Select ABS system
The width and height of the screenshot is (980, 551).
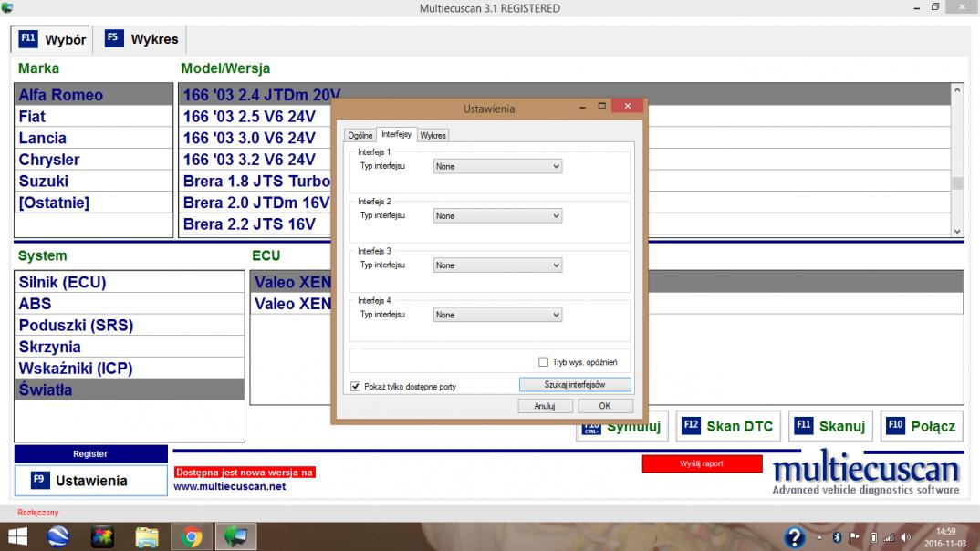130,304
